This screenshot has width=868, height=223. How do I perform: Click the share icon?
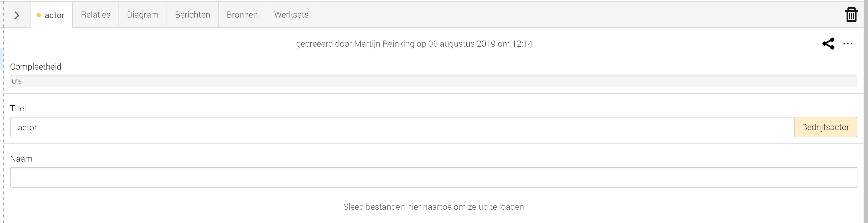(828, 44)
